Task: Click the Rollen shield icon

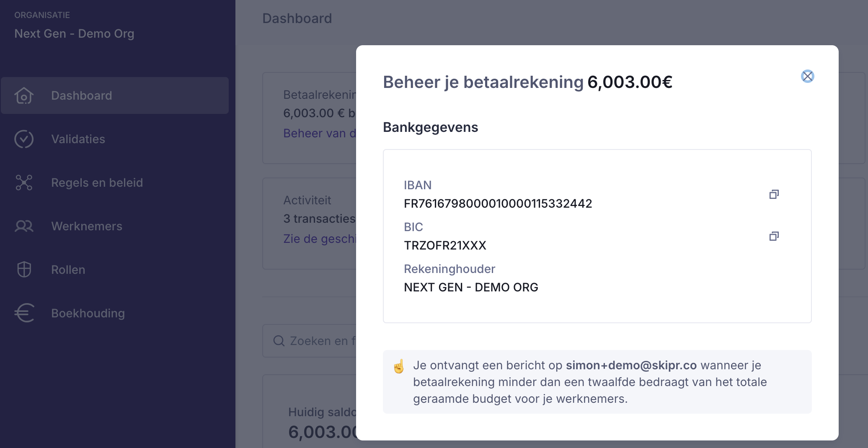Action: (x=24, y=270)
